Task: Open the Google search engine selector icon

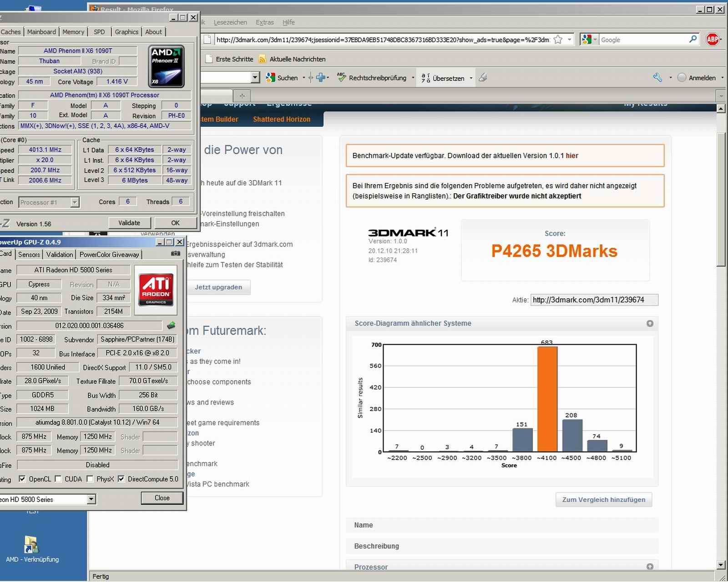Action: click(x=586, y=40)
